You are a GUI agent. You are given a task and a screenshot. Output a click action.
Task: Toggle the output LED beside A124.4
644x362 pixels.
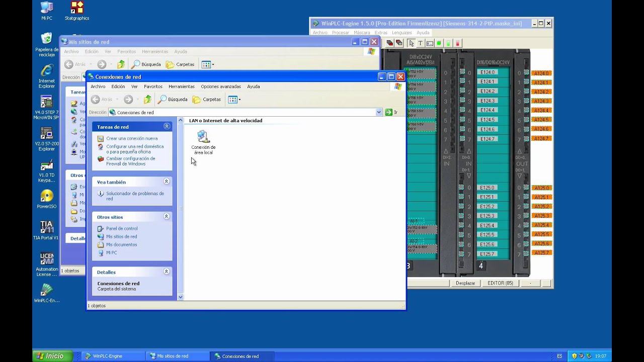coord(526,111)
